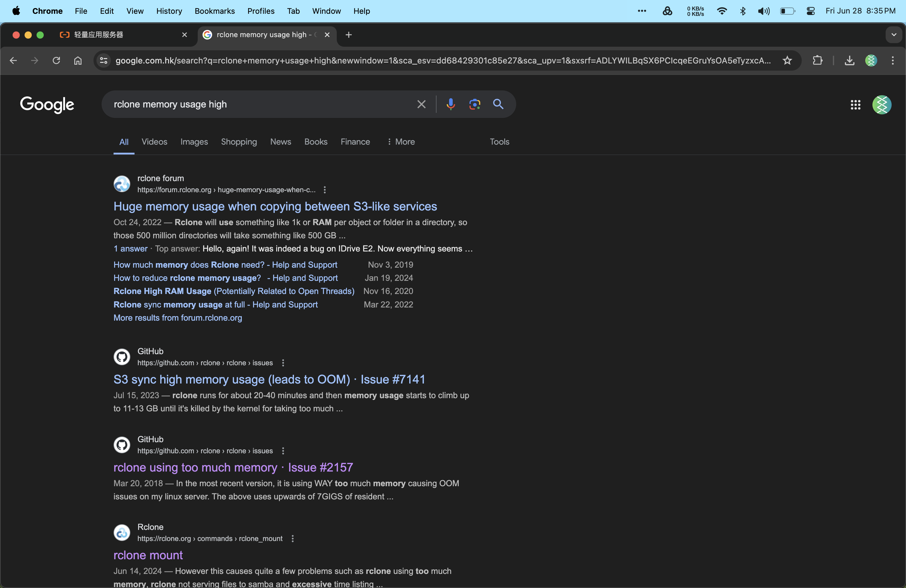
Task: Open the 1 answer link
Action: (130, 248)
